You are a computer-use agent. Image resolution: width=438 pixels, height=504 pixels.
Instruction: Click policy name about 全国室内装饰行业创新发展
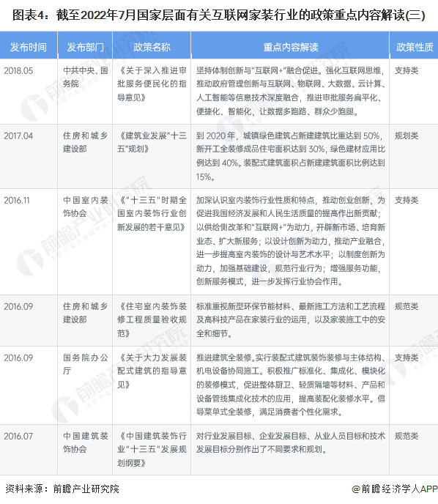coord(152,214)
